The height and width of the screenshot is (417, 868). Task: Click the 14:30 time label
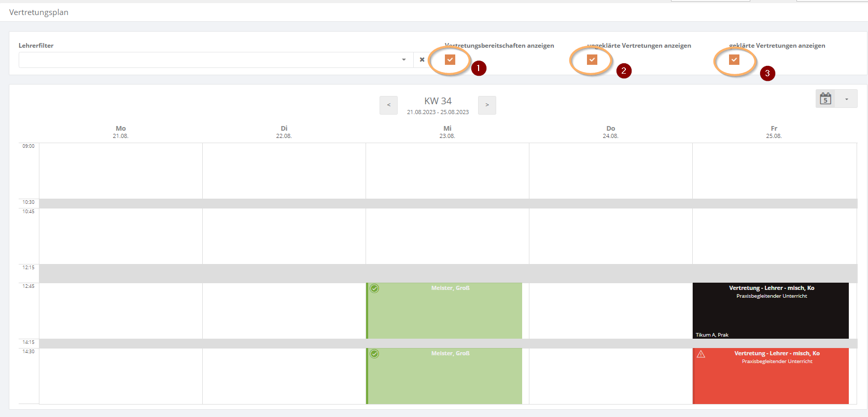pyautogui.click(x=29, y=352)
